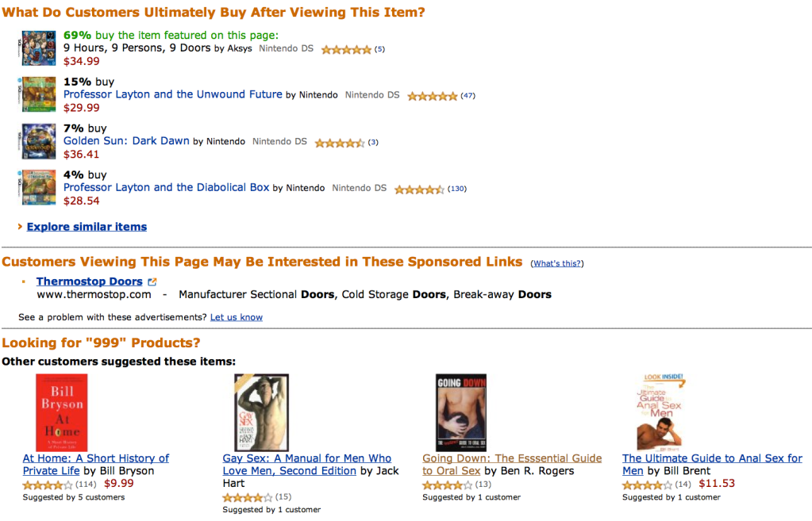
Task: Click the Golden Sun: Dark Dawn thumbnail
Action: [x=38, y=141]
